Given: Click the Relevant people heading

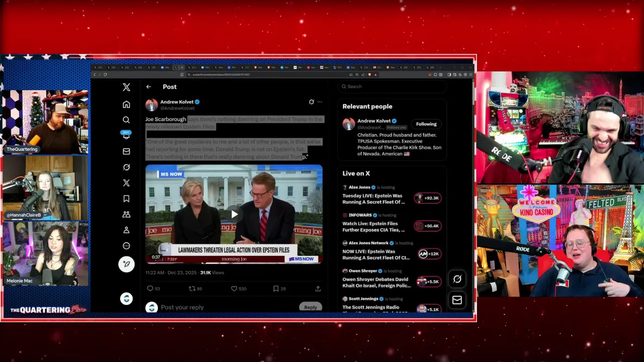Looking at the screenshot, I should click(367, 107).
